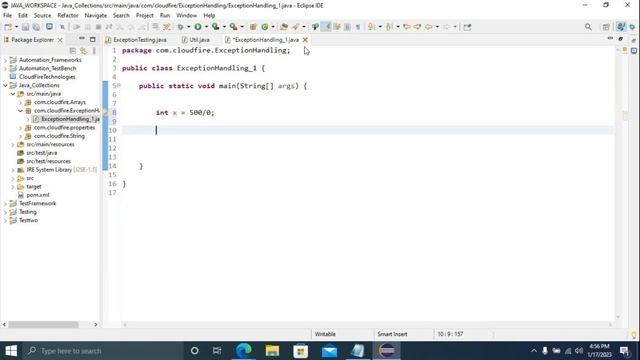Run the program with green Run button
Screen dimensions: 640x360
[x=198, y=27]
